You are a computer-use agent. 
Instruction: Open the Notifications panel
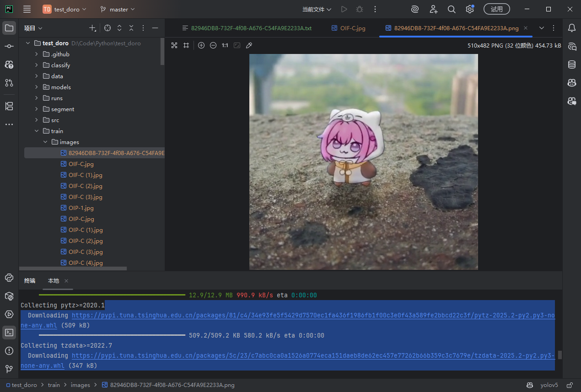[x=571, y=28]
